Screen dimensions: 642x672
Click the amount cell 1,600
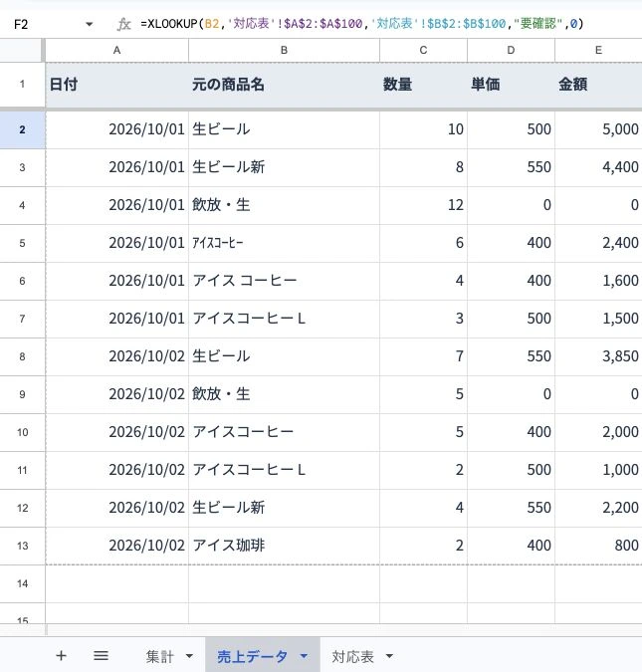coord(599,281)
